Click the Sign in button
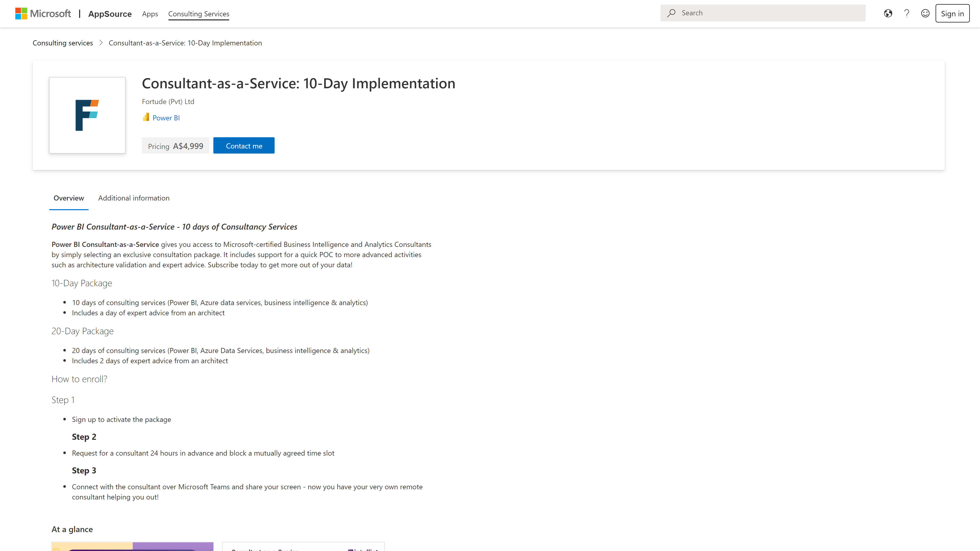The width and height of the screenshot is (980, 551). [952, 14]
